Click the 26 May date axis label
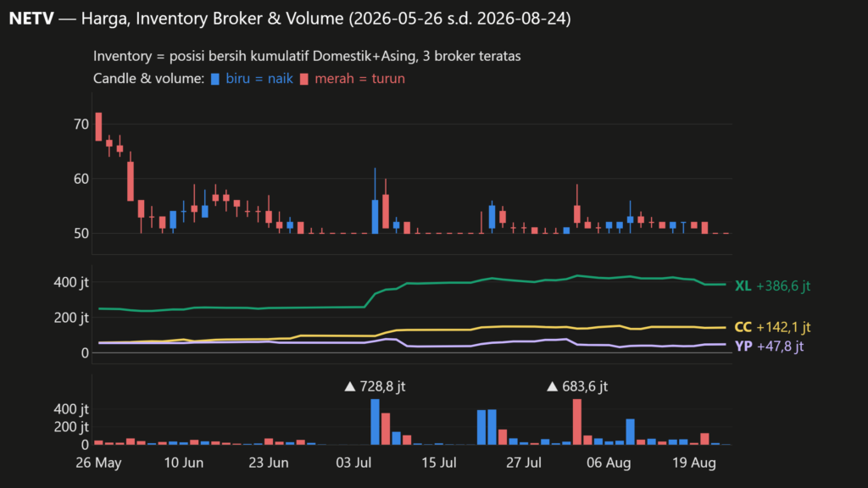The height and width of the screenshot is (488, 868). [x=98, y=463]
